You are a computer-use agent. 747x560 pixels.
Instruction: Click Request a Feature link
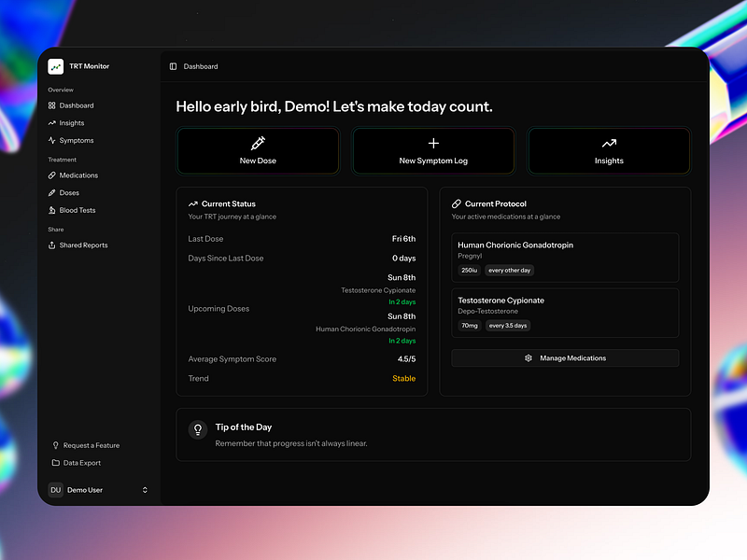86,445
